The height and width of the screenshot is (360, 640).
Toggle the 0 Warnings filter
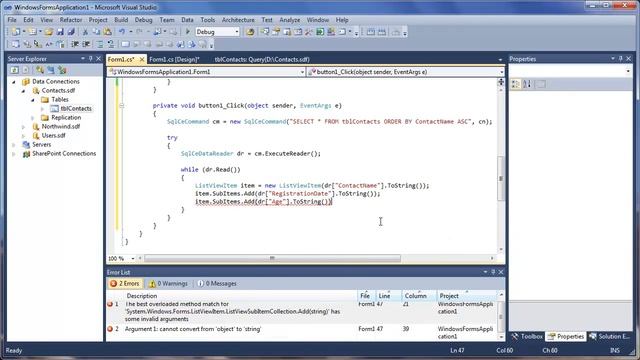(168, 283)
